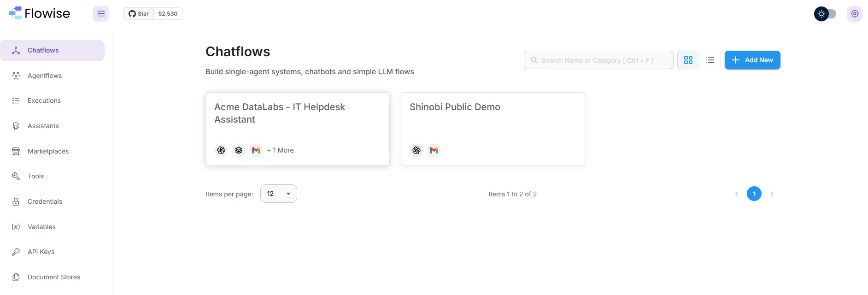The width and height of the screenshot is (868, 295).
Task: Click the Add New button
Action: click(752, 60)
